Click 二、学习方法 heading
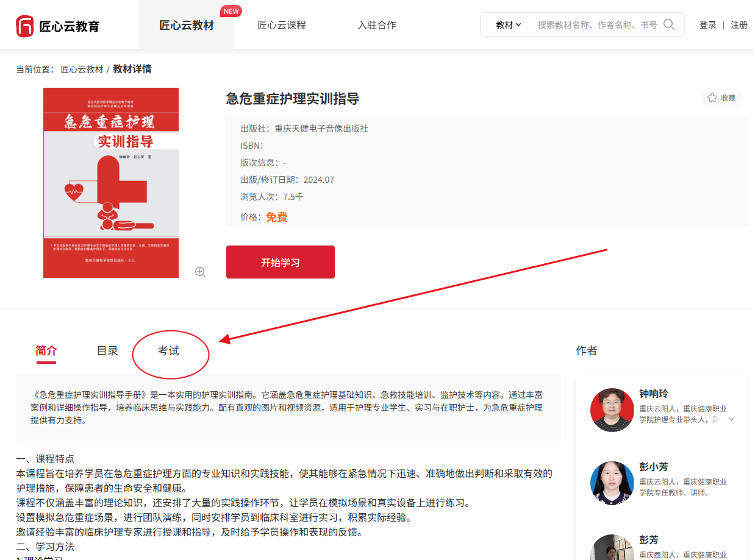 pyautogui.click(x=45, y=547)
